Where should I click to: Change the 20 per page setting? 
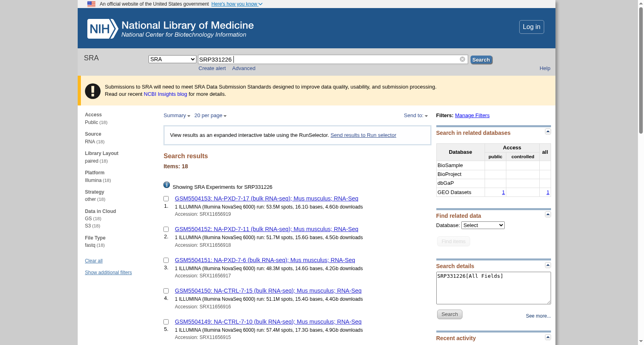click(210, 116)
